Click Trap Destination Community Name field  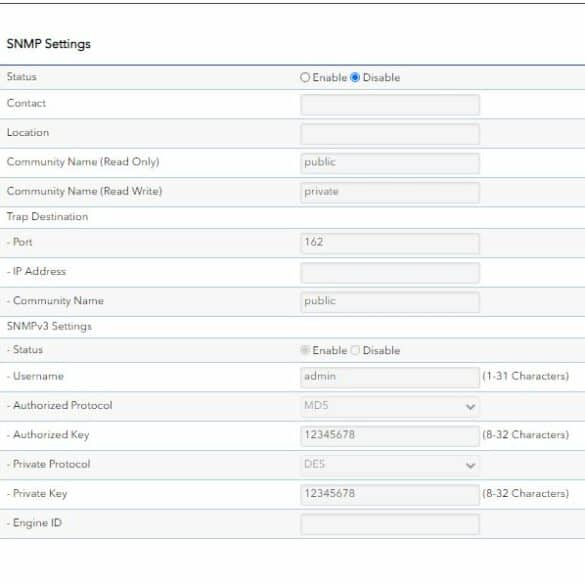(390, 301)
